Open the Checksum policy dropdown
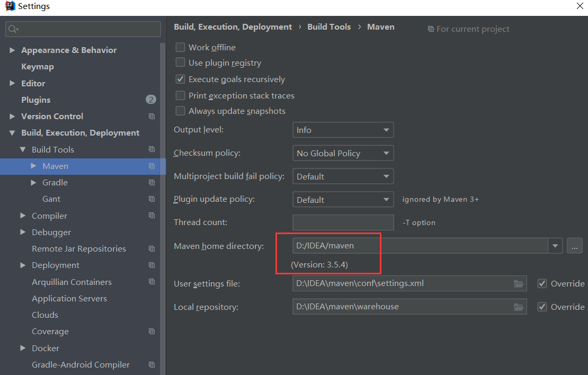The width and height of the screenshot is (588, 375). 343,153
